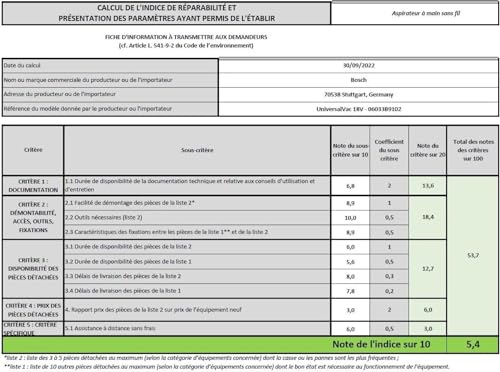Click the score 6,8 for sub-criterion 1.1

pyautogui.click(x=350, y=186)
